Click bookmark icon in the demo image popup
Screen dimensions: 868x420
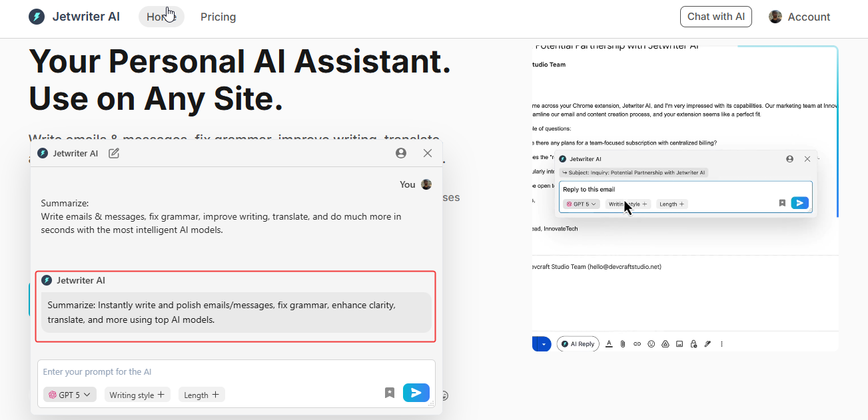tap(782, 203)
